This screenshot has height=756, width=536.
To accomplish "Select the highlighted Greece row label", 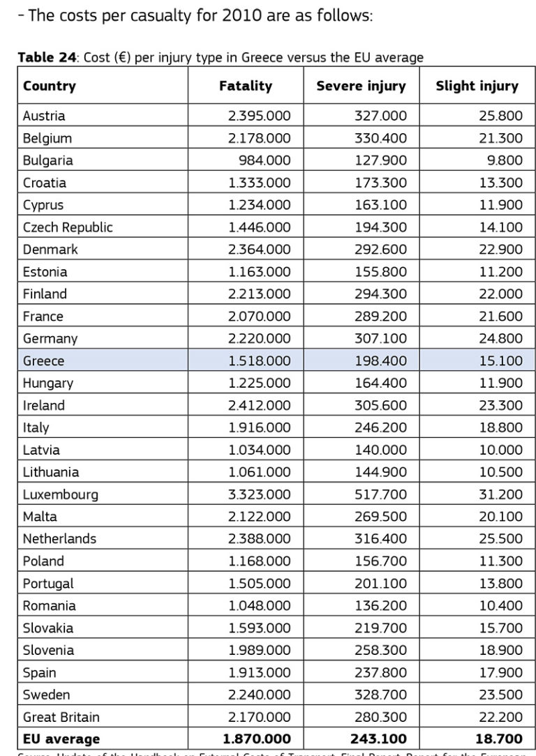I will click(43, 361).
